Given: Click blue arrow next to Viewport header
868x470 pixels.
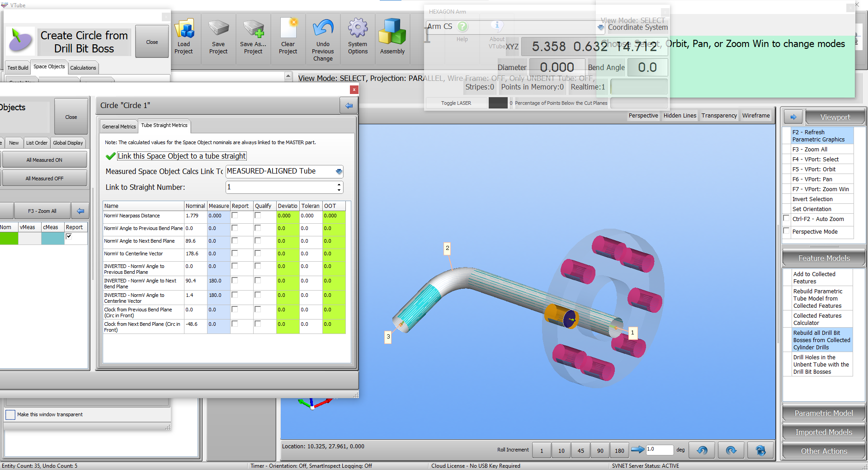Looking at the screenshot, I should [793, 117].
